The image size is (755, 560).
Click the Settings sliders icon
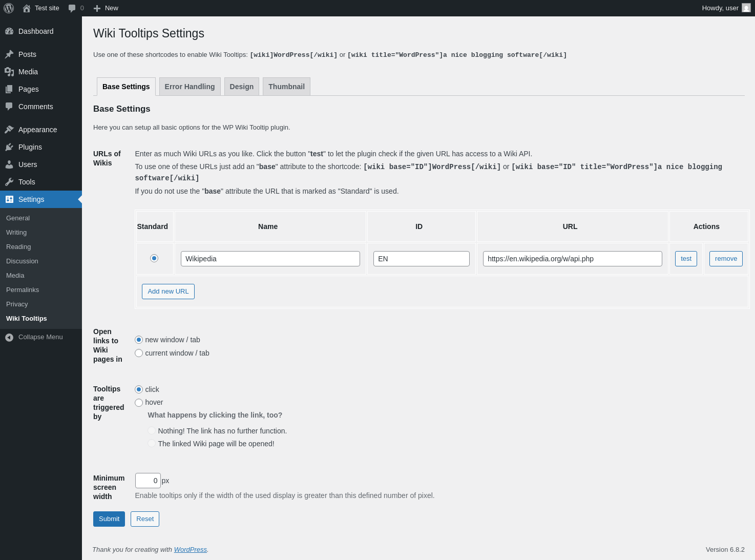(9, 199)
